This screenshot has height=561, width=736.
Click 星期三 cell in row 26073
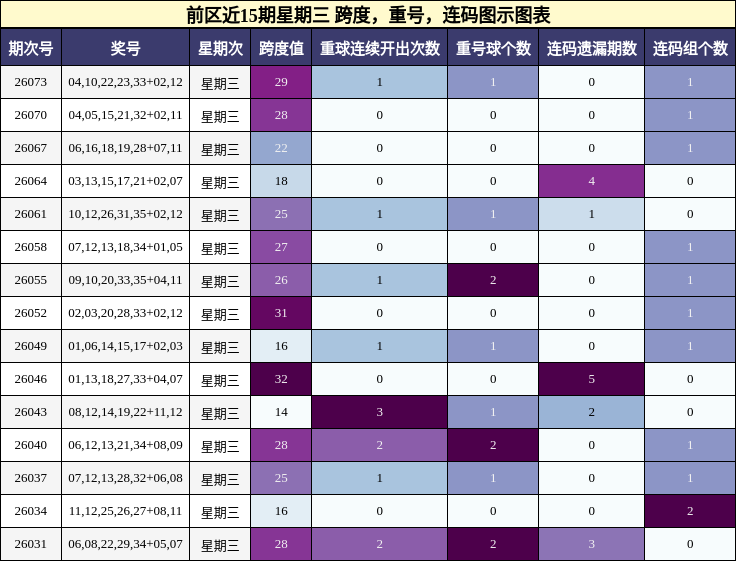coord(220,82)
